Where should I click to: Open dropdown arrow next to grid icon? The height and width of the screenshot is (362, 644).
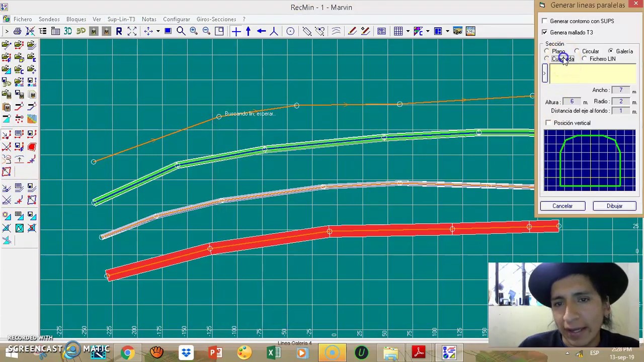click(407, 31)
